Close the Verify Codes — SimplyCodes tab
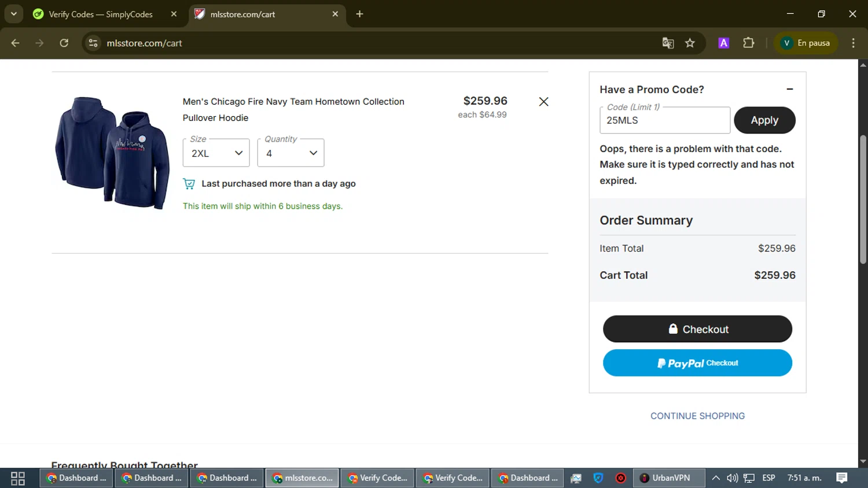Viewport: 868px width, 488px height. tap(174, 14)
